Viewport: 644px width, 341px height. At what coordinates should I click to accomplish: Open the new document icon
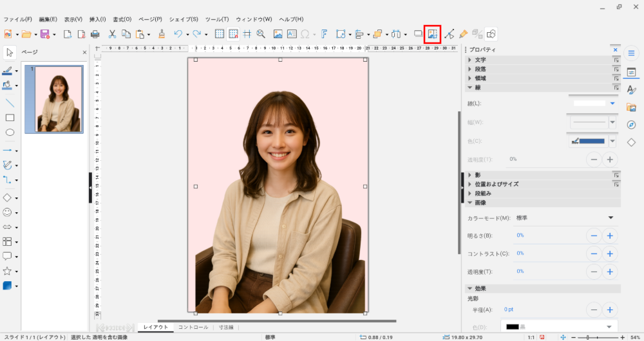(7, 34)
